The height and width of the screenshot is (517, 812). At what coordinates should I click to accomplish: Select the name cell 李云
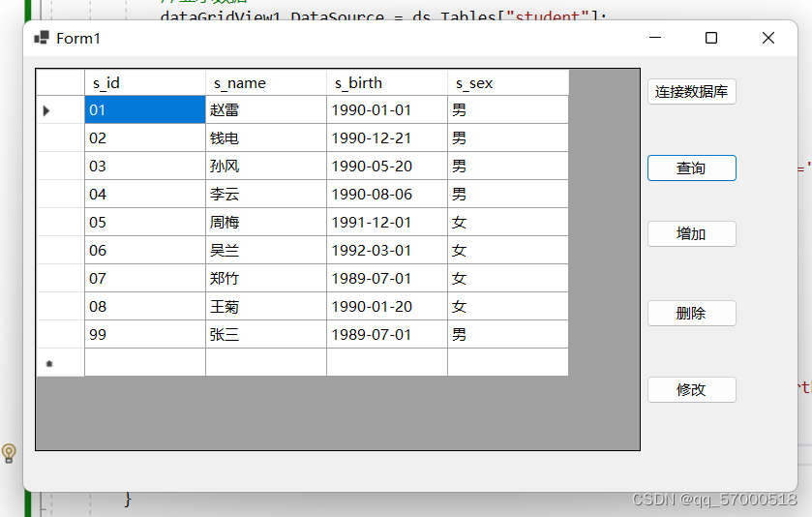tap(266, 194)
